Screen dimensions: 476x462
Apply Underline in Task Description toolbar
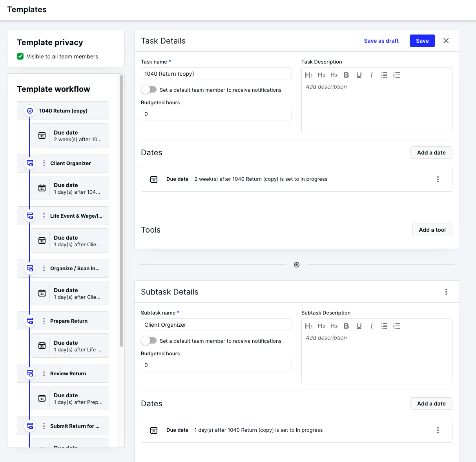pyautogui.click(x=359, y=75)
